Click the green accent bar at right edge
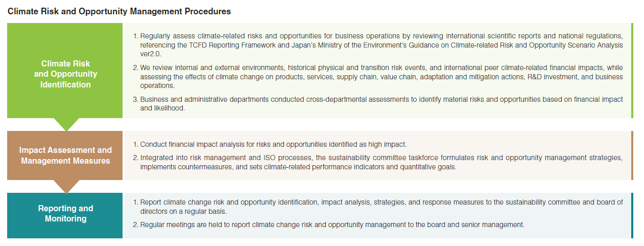 [632, 71]
